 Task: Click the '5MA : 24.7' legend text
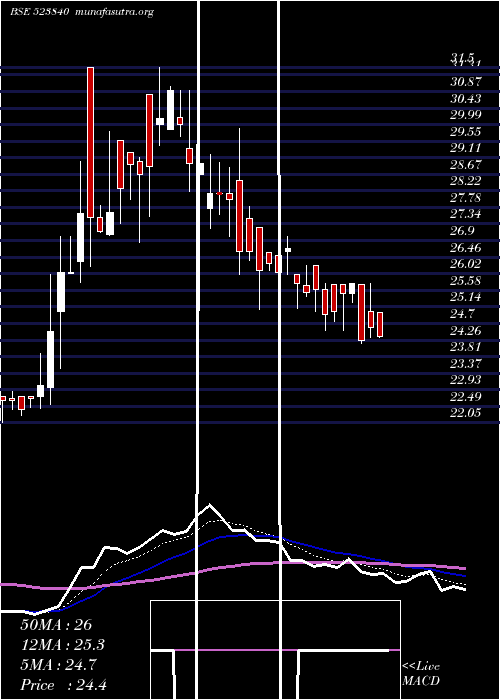[x=58, y=665]
